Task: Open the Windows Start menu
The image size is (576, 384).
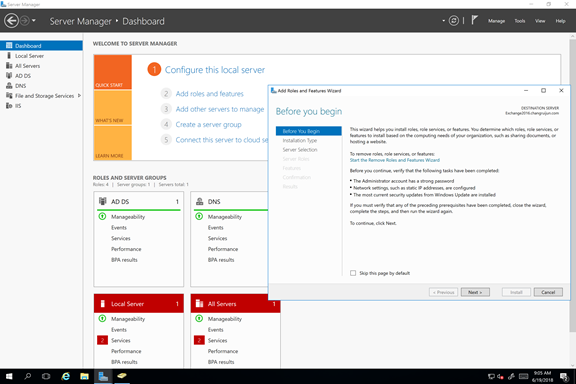Action: [9, 376]
